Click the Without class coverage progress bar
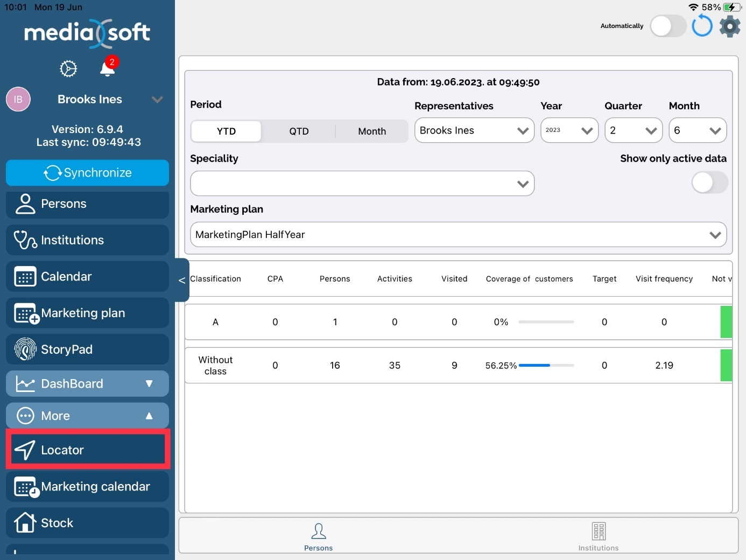This screenshot has width=746, height=560. 546,366
